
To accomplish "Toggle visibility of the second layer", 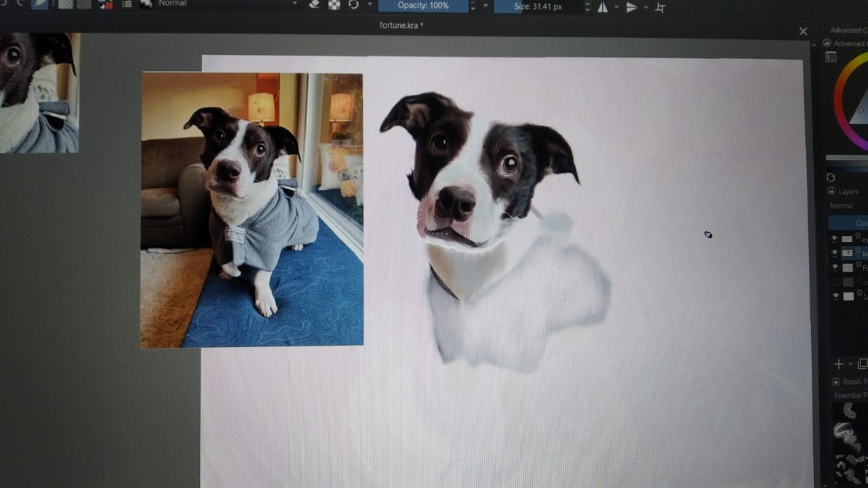I will 834,253.
